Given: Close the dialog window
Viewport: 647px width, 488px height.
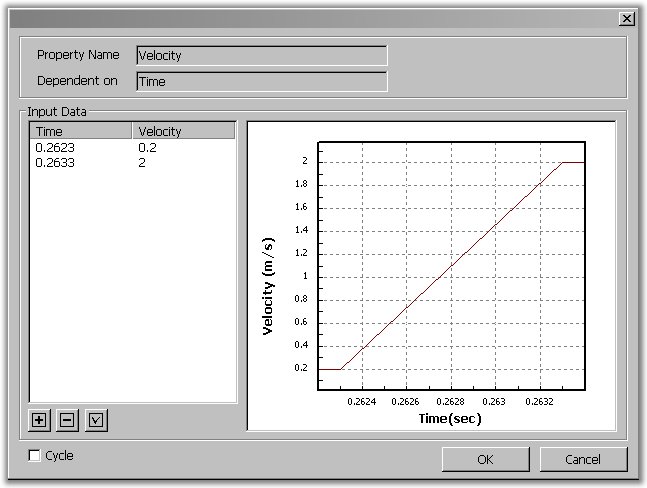Looking at the screenshot, I should 627,19.
